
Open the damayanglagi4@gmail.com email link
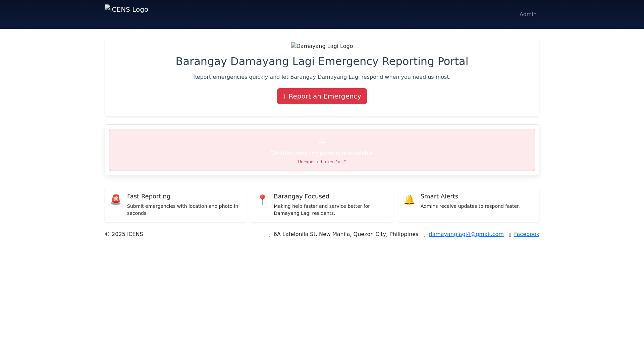[466, 234]
